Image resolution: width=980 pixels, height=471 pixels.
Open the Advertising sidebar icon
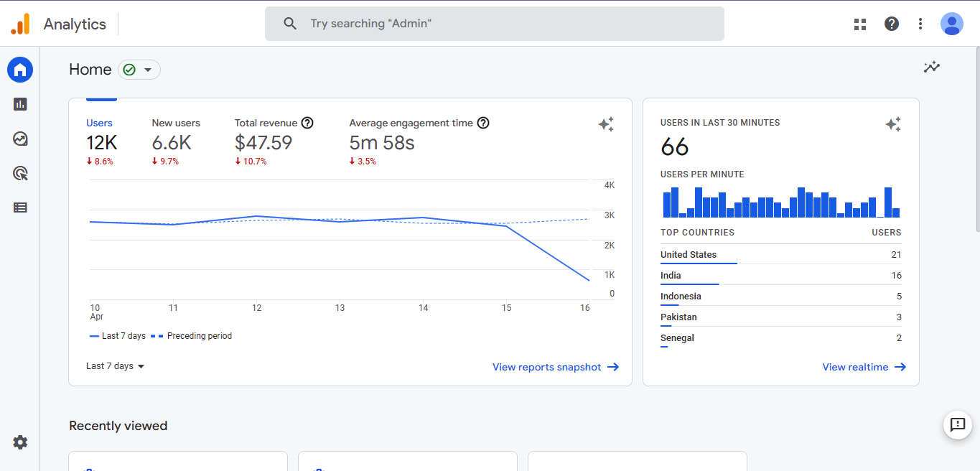pyautogui.click(x=20, y=173)
